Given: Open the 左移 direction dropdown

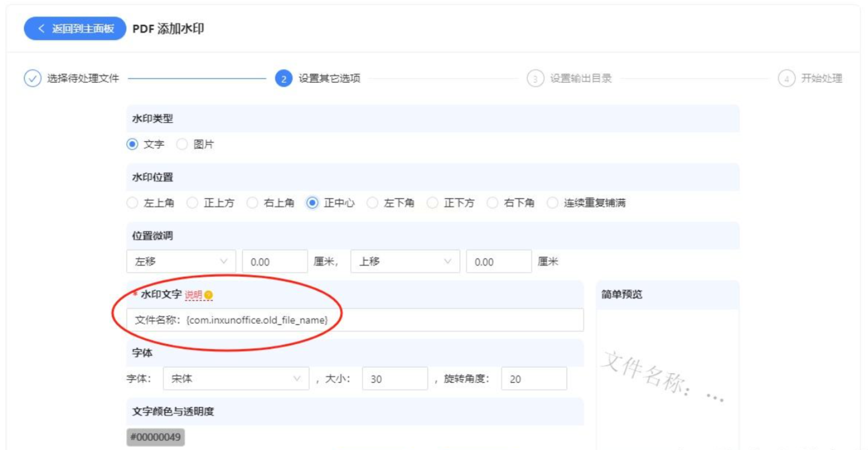Looking at the screenshot, I should tap(181, 261).
